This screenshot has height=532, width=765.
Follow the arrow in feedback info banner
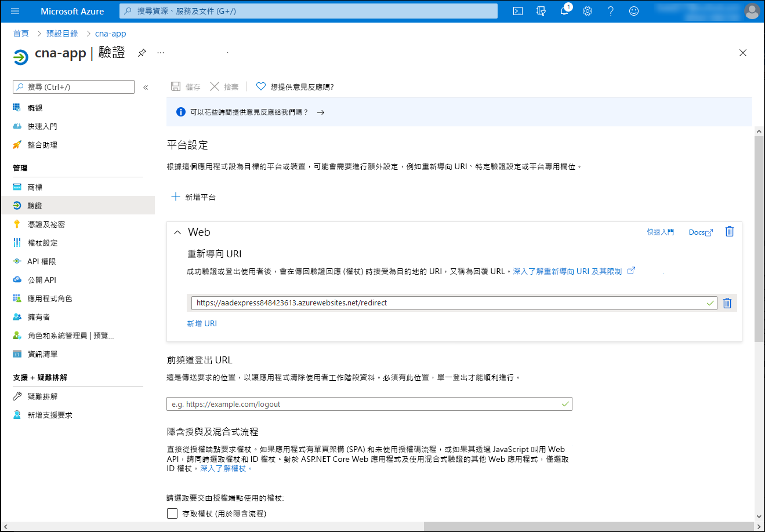click(321, 112)
